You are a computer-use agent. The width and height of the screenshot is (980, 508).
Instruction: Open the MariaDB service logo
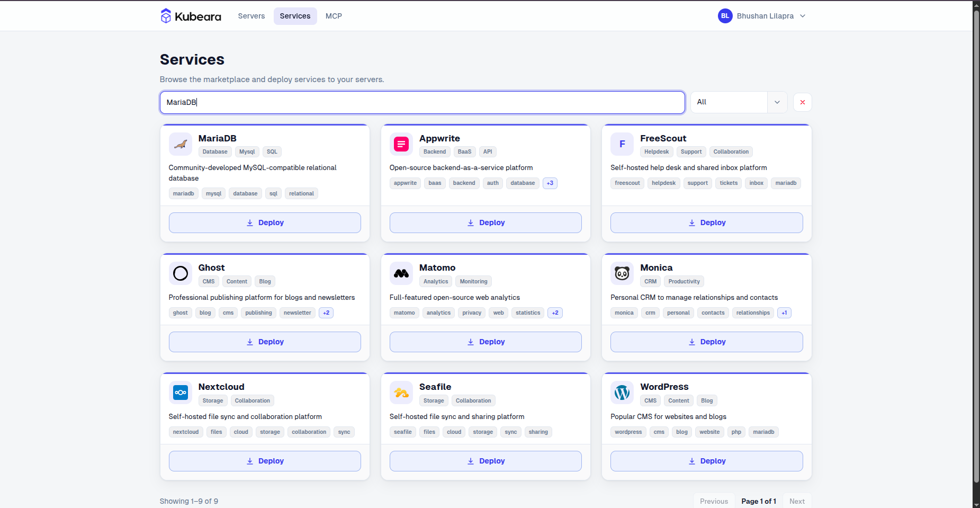pyautogui.click(x=181, y=144)
